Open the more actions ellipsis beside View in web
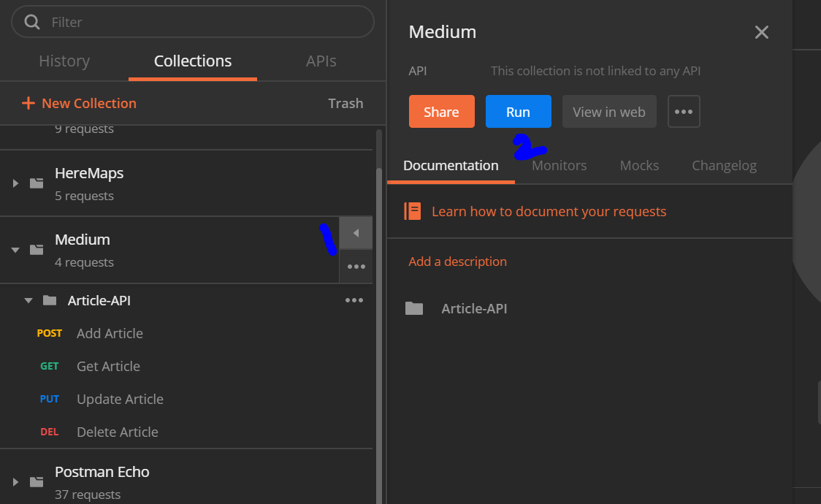 point(684,111)
